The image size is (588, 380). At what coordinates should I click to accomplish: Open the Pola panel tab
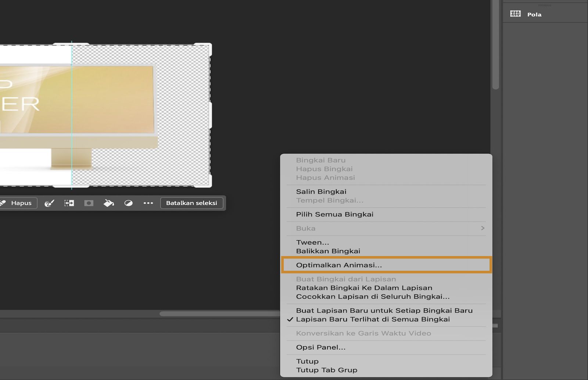coord(534,14)
